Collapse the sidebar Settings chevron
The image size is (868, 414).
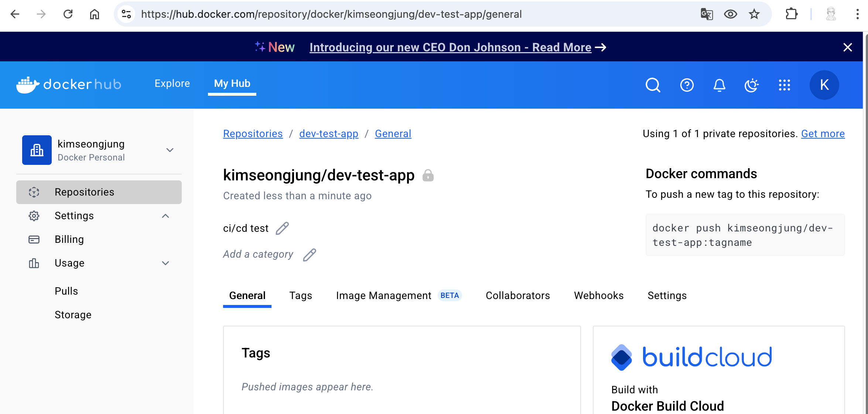[165, 216]
